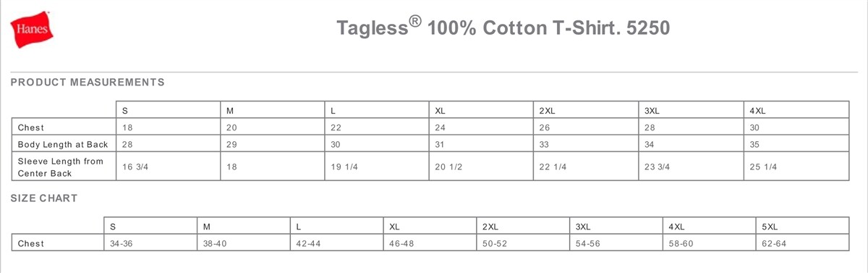
Task: Select the 4XL column header in measurements table
Action: pos(796,110)
